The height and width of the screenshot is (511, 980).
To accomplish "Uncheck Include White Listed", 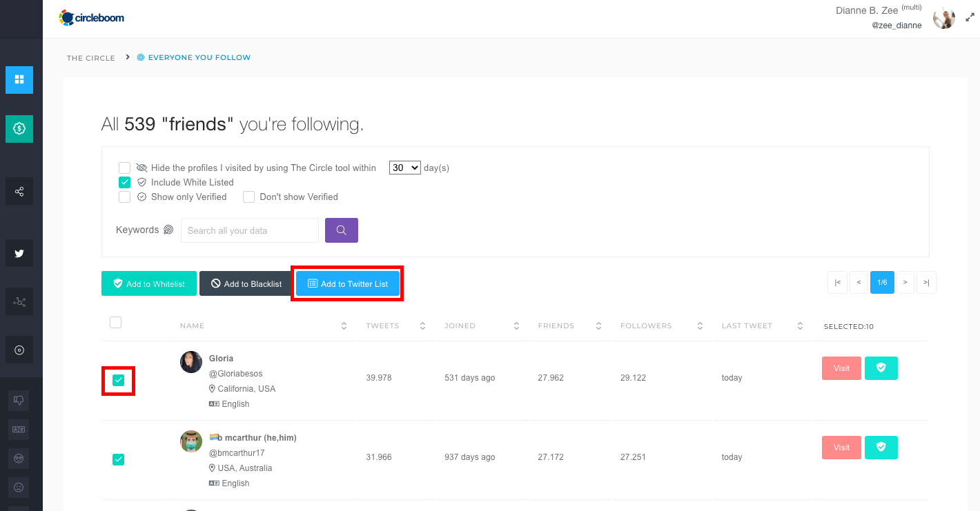I will [124, 182].
